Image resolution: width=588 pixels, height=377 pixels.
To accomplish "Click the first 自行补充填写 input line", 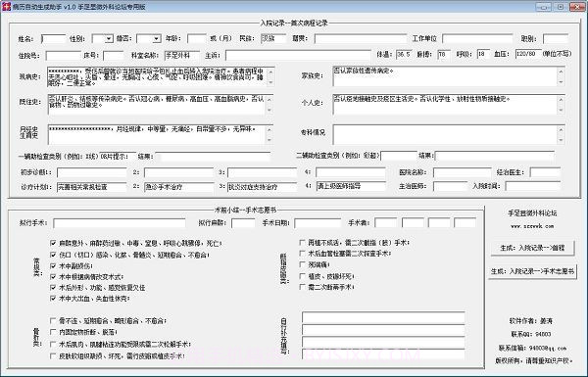I will [x=383, y=318].
